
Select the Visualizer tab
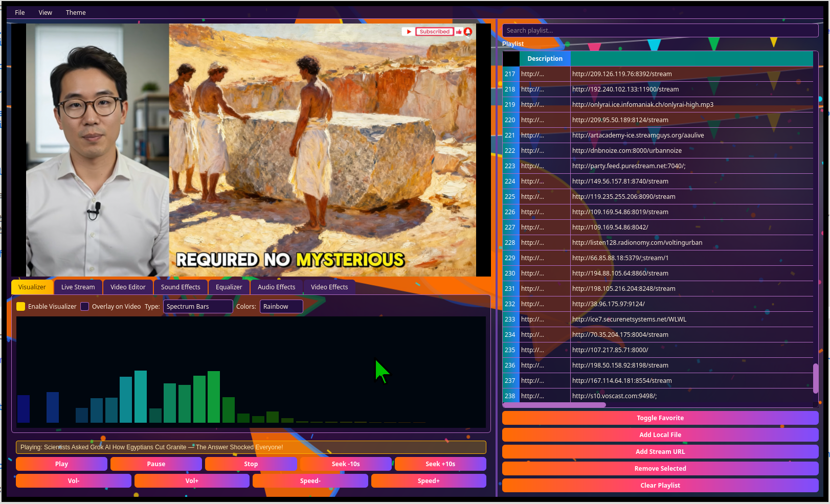pos(32,287)
